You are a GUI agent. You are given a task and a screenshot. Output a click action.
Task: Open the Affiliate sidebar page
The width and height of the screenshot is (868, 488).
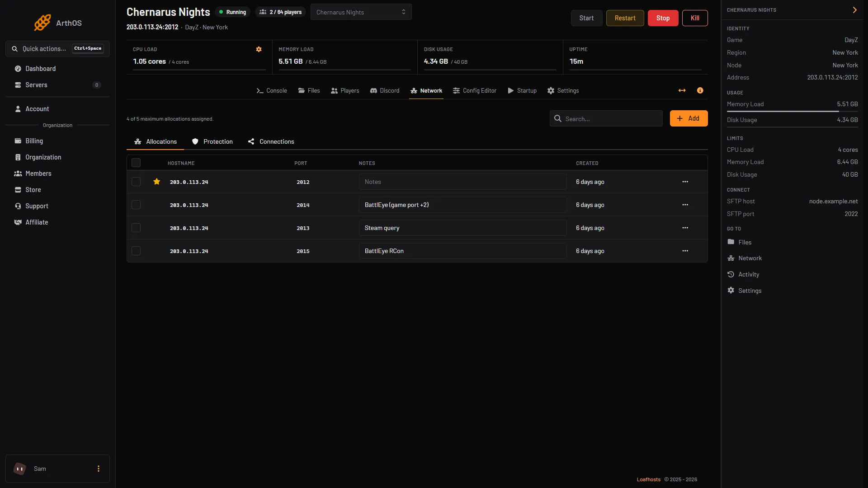[x=57, y=222]
